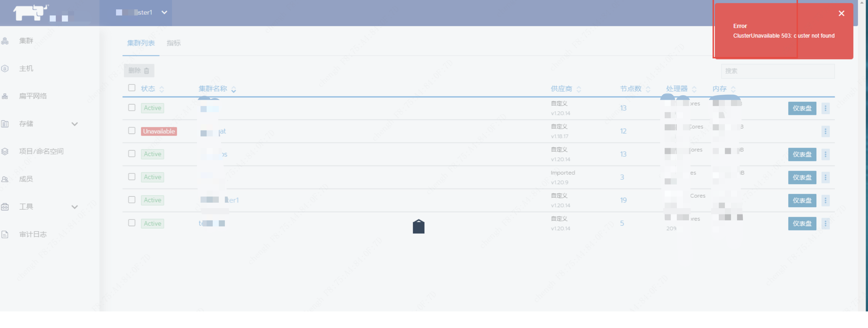Expand the 存储 storage sidebar menu
The height and width of the screenshot is (328, 868).
[75, 124]
